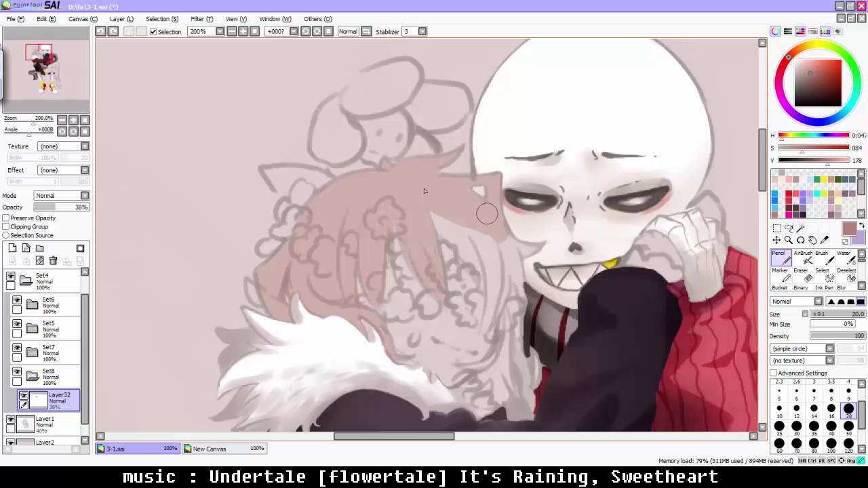The image size is (868, 488).
Task: Open the Canvas menu
Action: click(83, 19)
